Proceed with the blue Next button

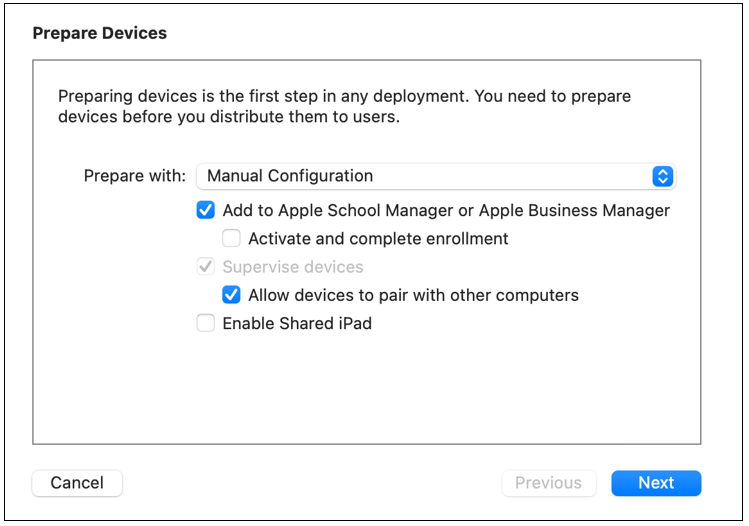[x=656, y=483]
